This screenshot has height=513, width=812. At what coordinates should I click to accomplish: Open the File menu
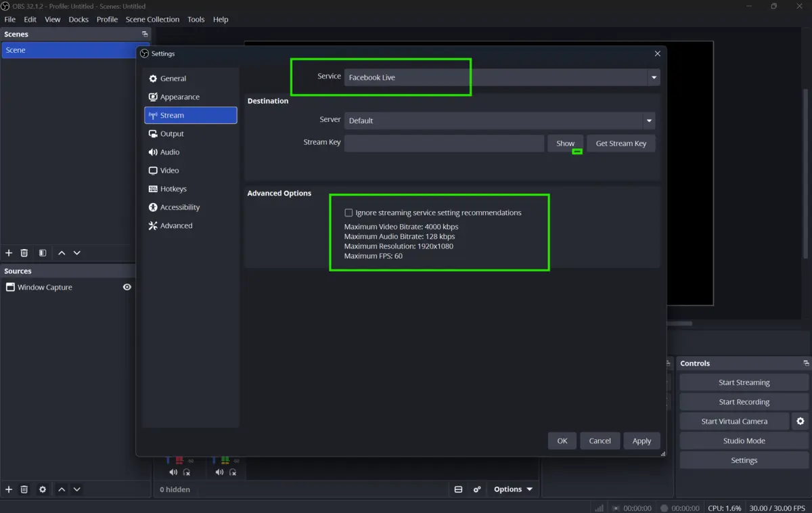pos(10,19)
